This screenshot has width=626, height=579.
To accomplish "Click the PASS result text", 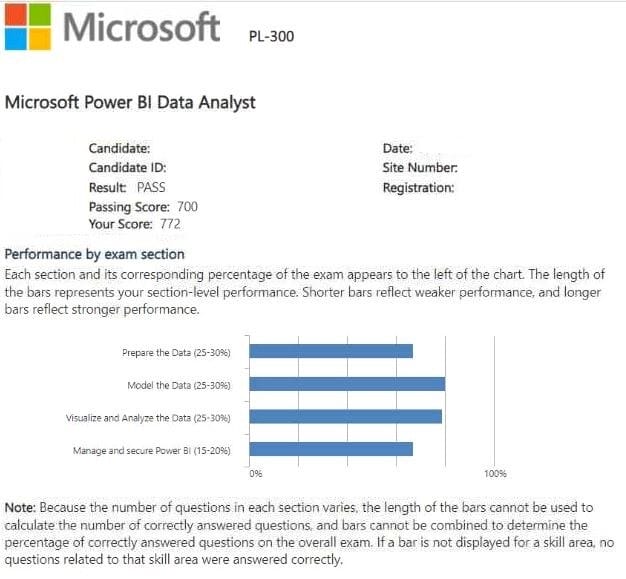I will click(151, 187).
